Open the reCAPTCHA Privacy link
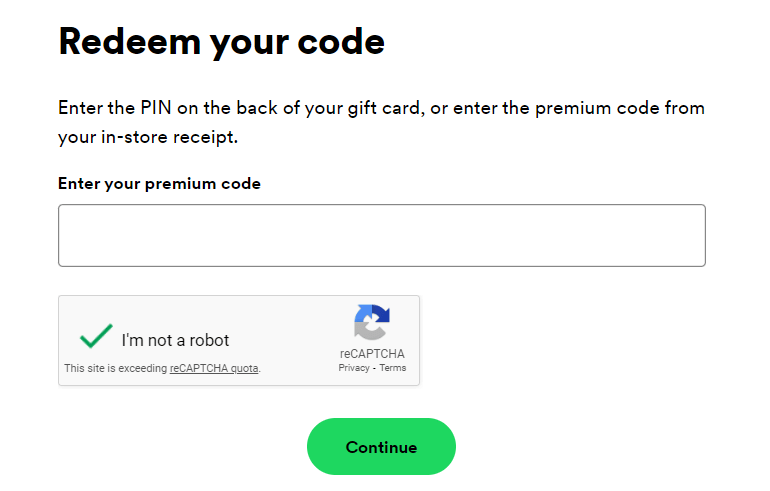The width and height of the screenshot is (770, 491). click(353, 368)
